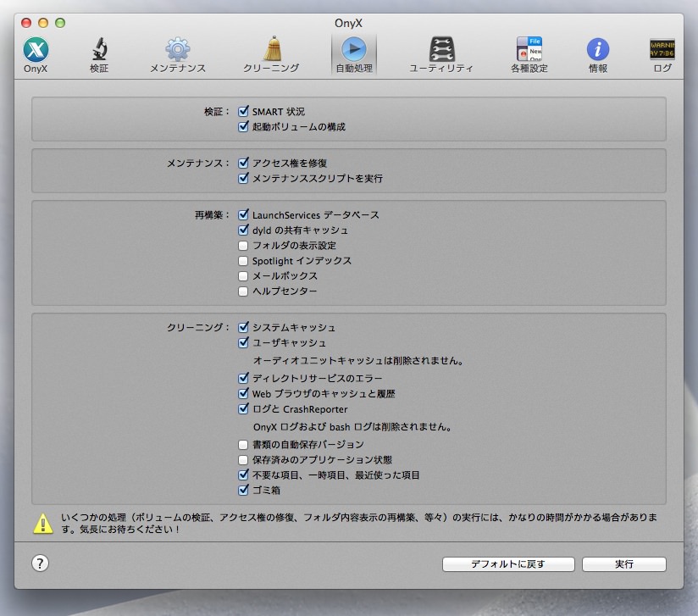
Task: Open the 各種設定 toolbar icon
Action: tap(529, 55)
